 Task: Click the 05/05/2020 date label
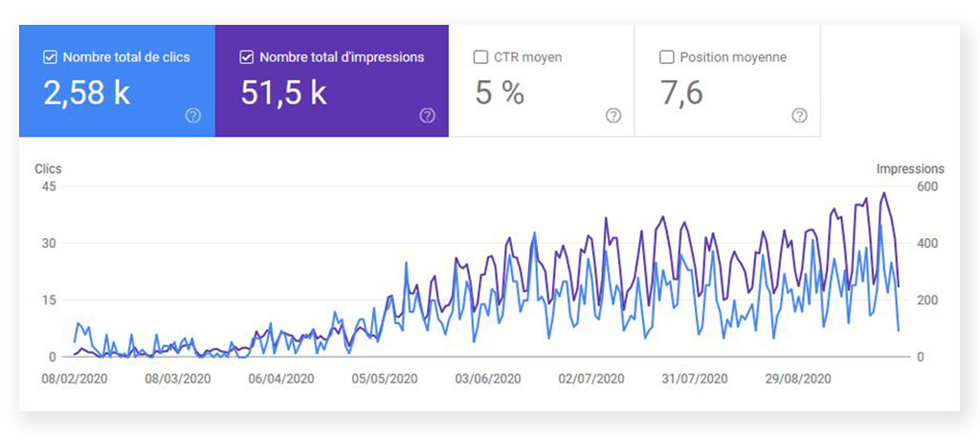[x=384, y=379]
